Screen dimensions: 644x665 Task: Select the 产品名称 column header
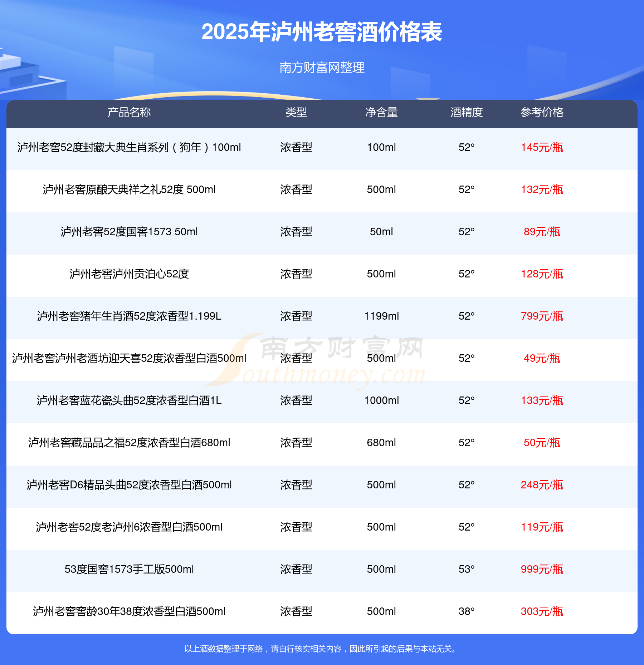click(x=129, y=112)
